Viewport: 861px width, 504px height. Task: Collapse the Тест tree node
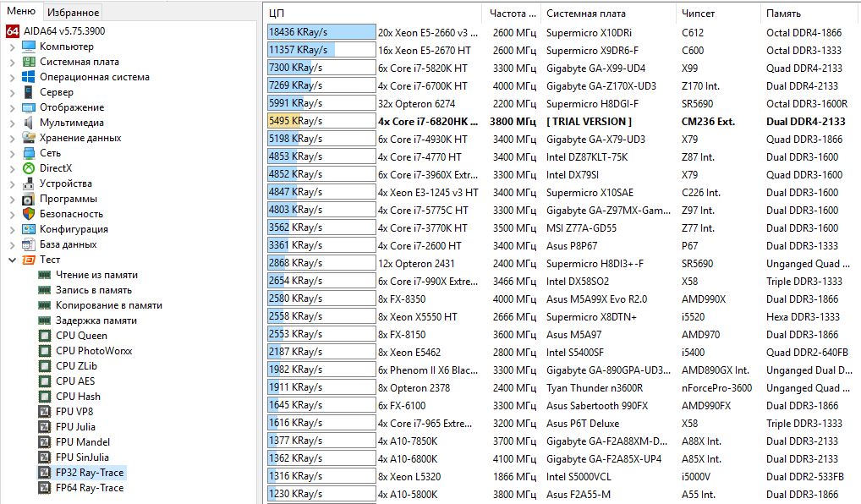pyautogui.click(x=12, y=260)
